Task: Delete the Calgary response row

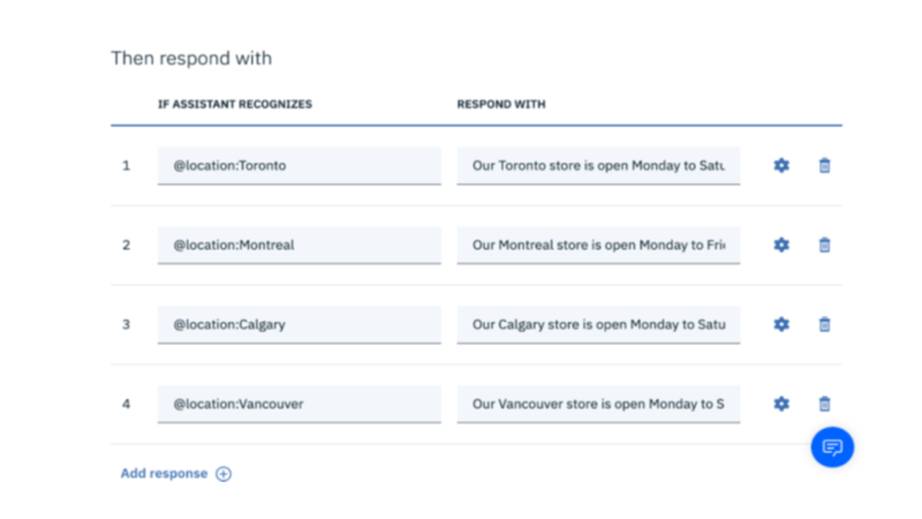Action: (824, 324)
